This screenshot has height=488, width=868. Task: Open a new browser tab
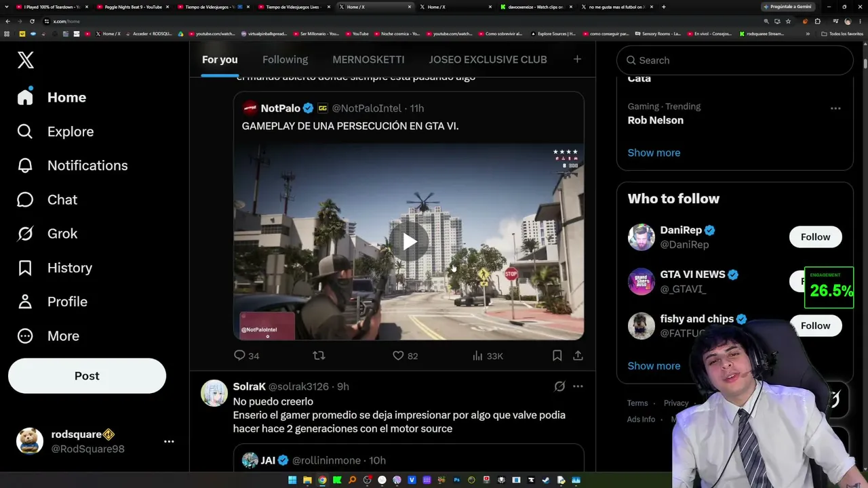[x=663, y=7]
